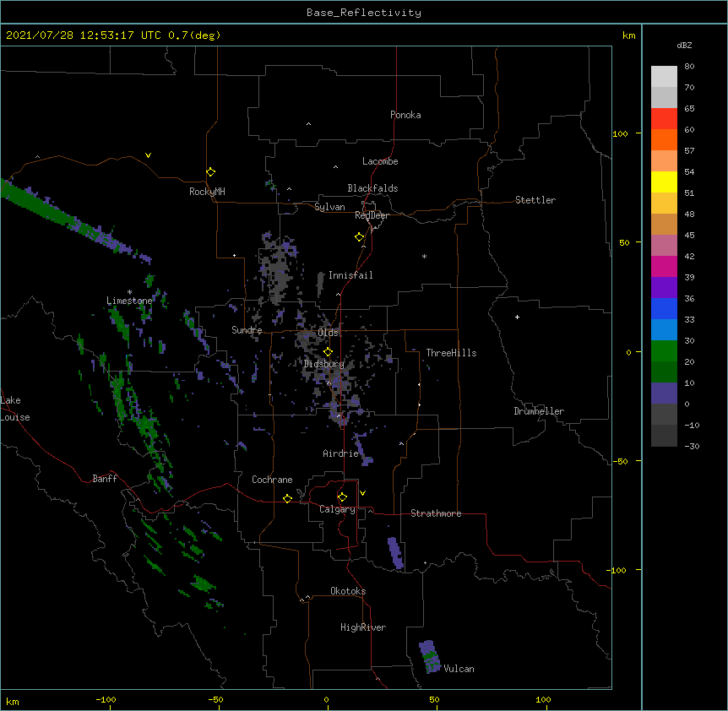
Task: Pick the bright yellow 54 dBZ legend color
Action: click(x=664, y=182)
